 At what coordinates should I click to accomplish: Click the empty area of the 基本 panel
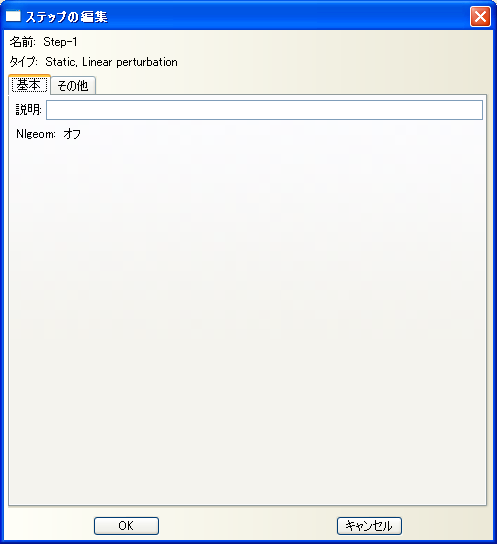tap(248, 312)
